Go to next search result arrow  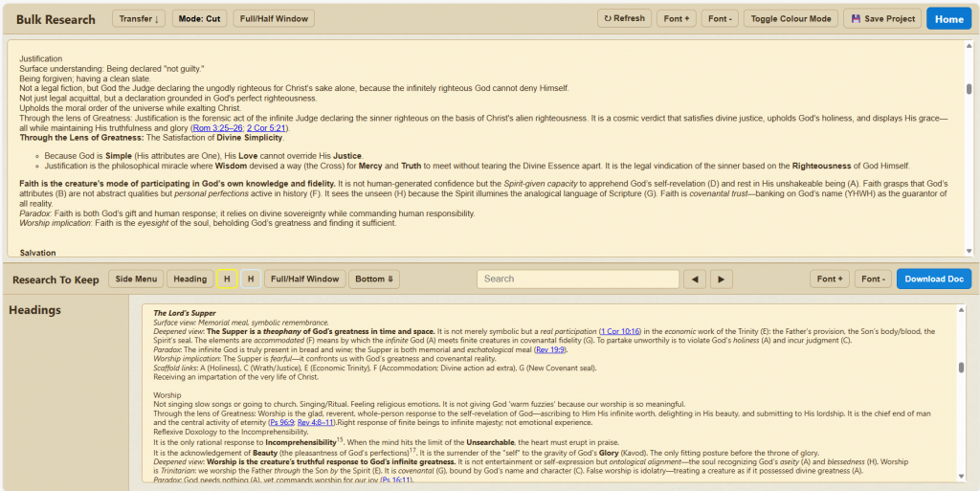[x=721, y=279]
